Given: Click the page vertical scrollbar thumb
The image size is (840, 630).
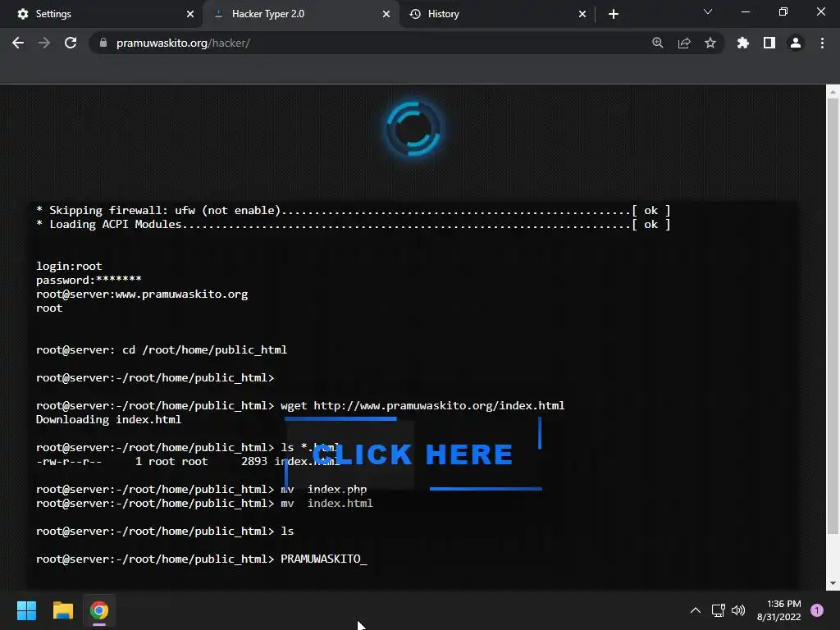Looking at the screenshot, I should (833, 316).
